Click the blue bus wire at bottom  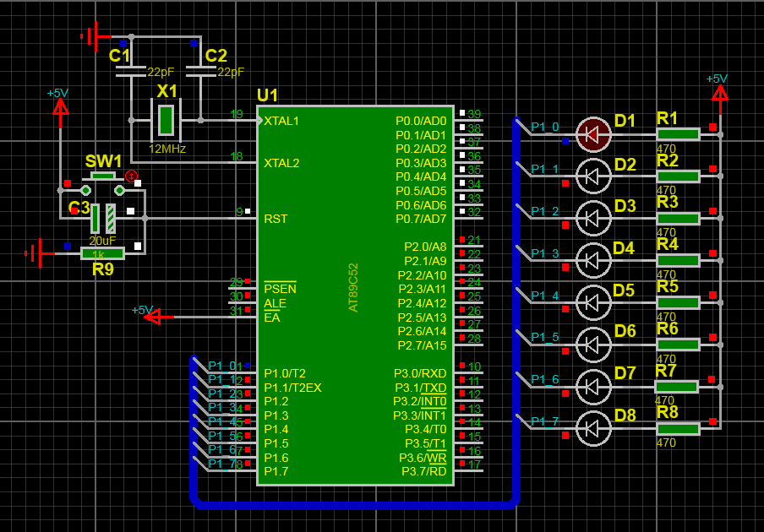(x=356, y=505)
